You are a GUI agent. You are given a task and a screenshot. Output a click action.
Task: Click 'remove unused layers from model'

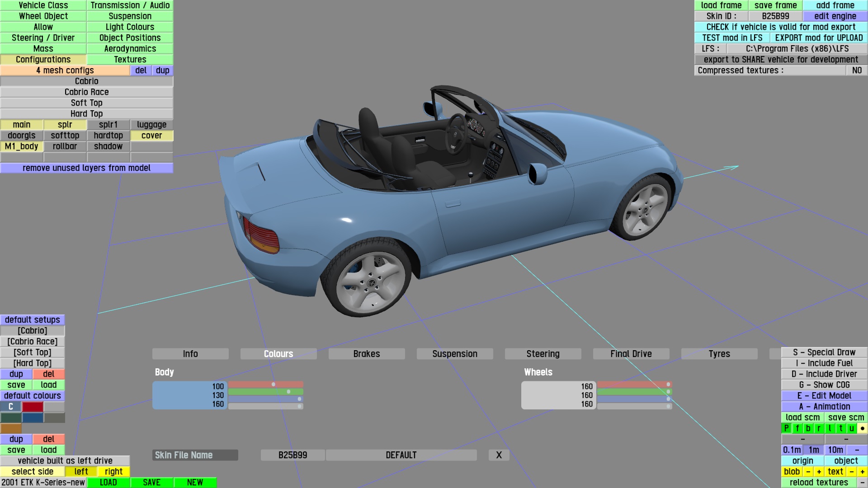pos(86,168)
